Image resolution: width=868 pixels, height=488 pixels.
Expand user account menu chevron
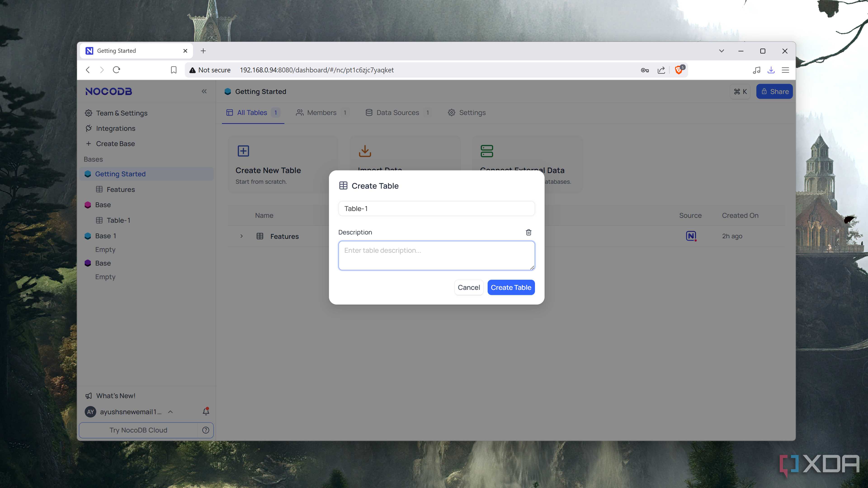pyautogui.click(x=170, y=412)
